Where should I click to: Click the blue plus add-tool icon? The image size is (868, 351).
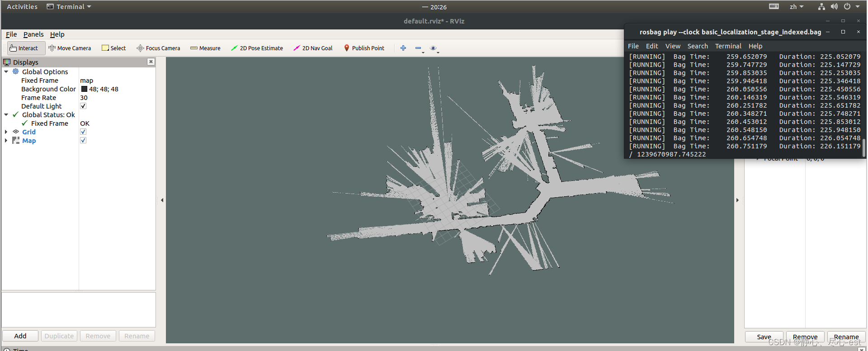click(x=403, y=48)
